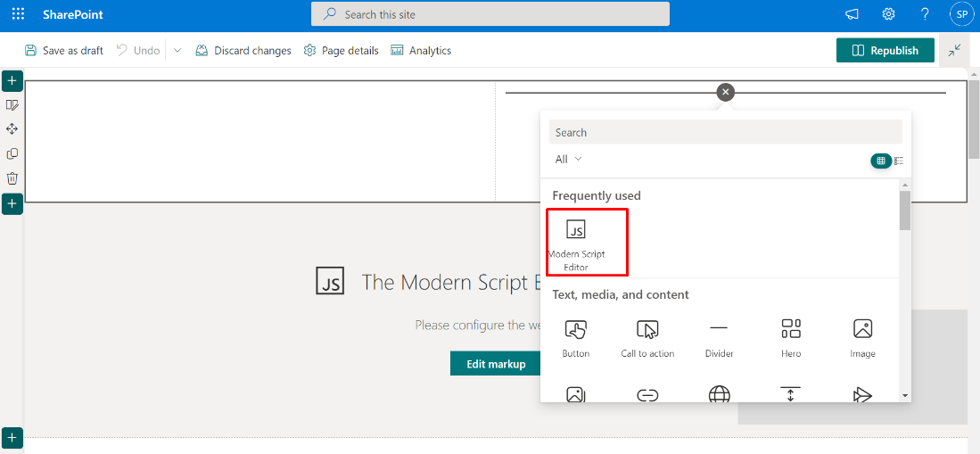Switch to grid view toggle
Viewport: 980px width, 454px height.
[881, 161]
